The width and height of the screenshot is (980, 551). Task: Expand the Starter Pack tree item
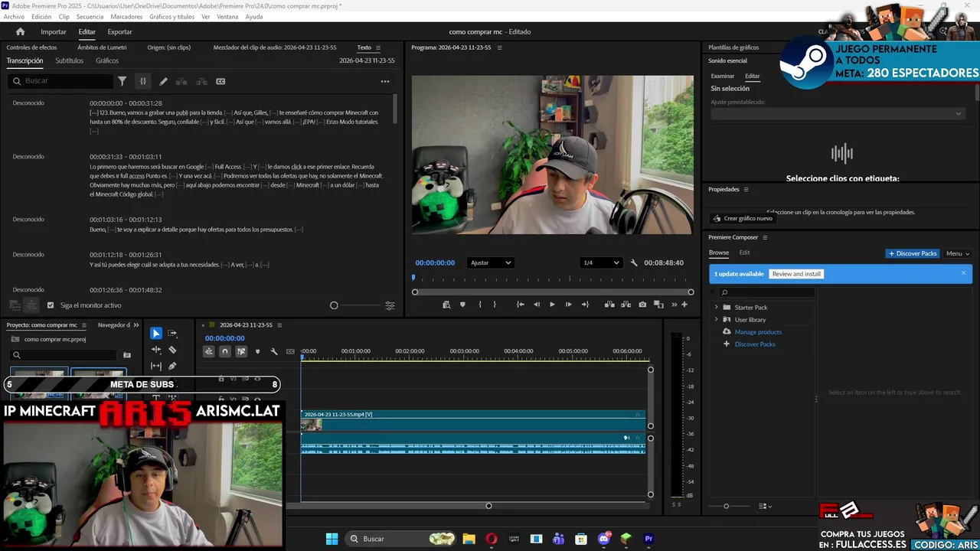click(717, 308)
